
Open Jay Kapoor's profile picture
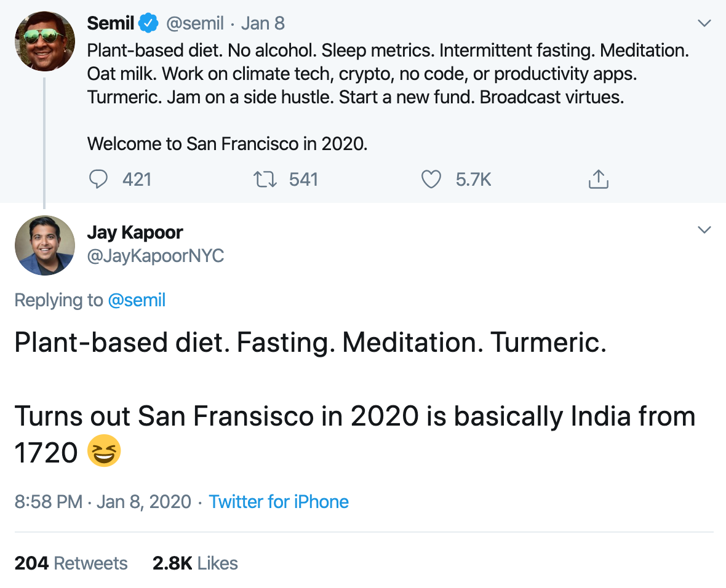(x=44, y=245)
